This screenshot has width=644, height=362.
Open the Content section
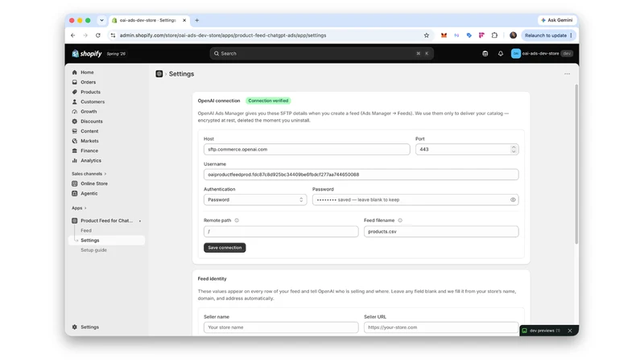(89, 131)
